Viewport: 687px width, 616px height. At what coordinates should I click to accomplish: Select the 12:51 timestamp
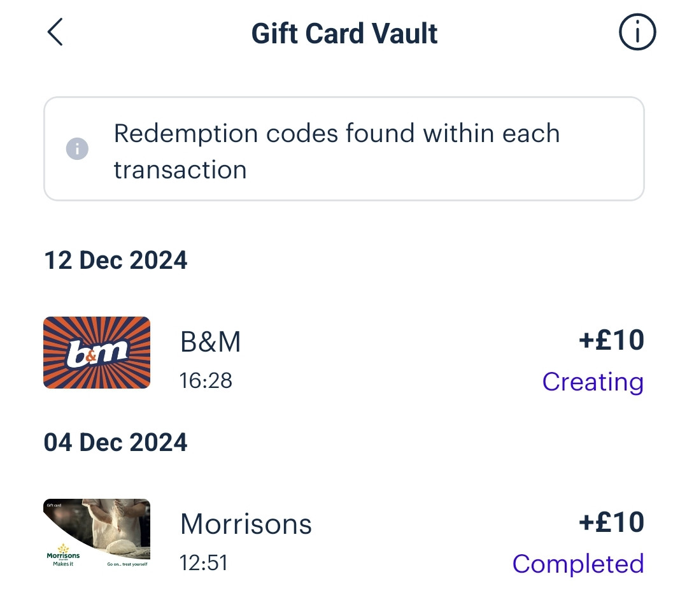point(204,563)
